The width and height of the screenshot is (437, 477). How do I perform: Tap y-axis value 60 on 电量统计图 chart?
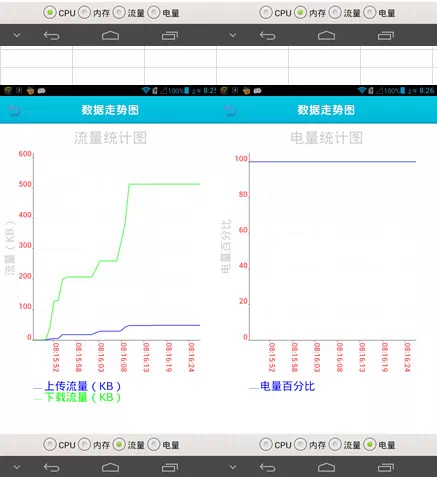(x=243, y=230)
